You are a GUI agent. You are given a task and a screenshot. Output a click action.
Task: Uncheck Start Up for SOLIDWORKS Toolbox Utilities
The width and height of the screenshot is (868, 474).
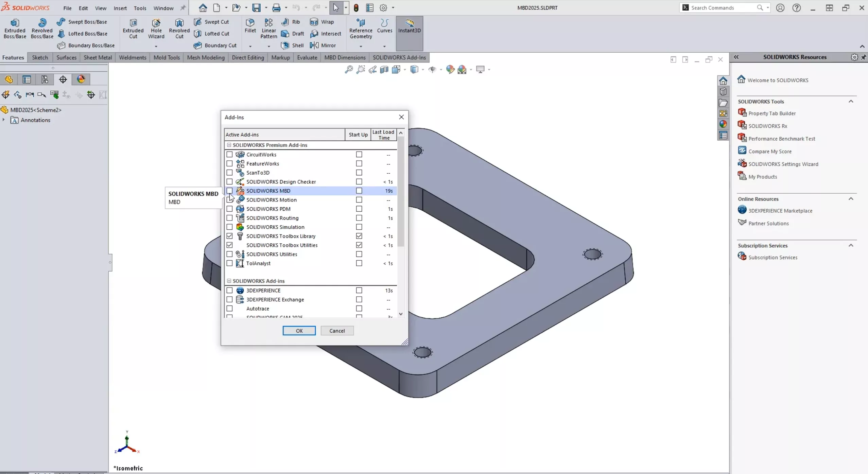[x=359, y=245]
